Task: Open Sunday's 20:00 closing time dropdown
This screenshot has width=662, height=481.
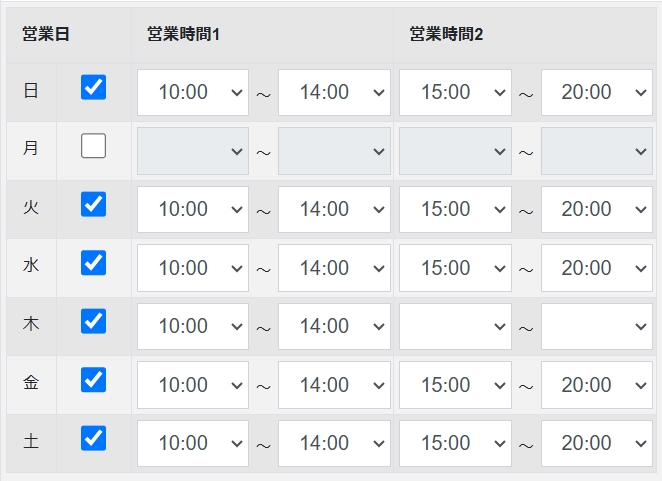Action: coord(597,92)
